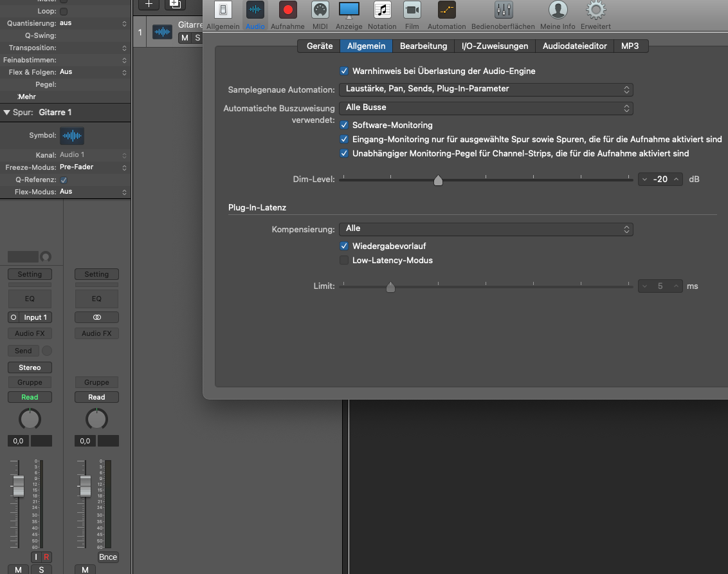Viewport: 728px width, 574px height.
Task: Click the Dim-Level slider handle
Action: coord(438,180)
